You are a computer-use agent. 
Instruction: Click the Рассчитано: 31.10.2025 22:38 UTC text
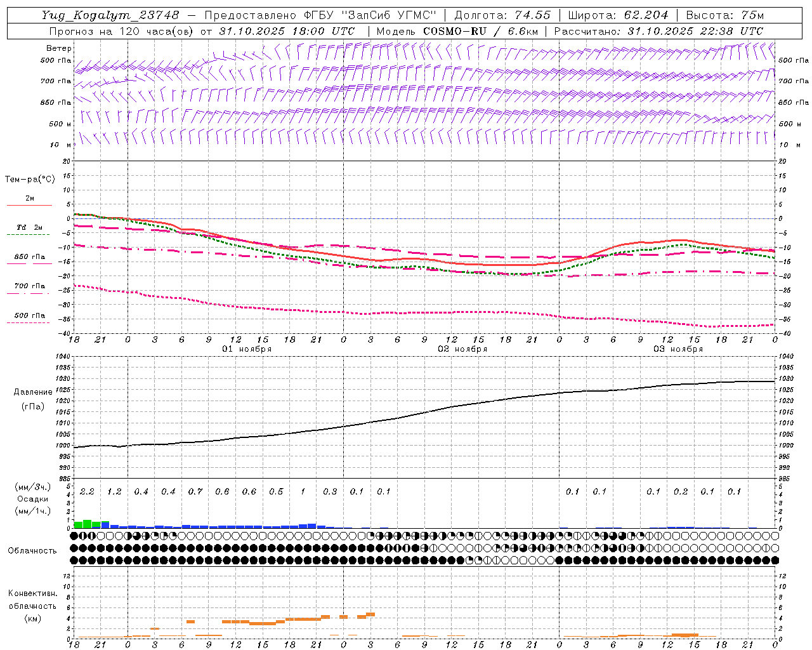tap(658, 31)
